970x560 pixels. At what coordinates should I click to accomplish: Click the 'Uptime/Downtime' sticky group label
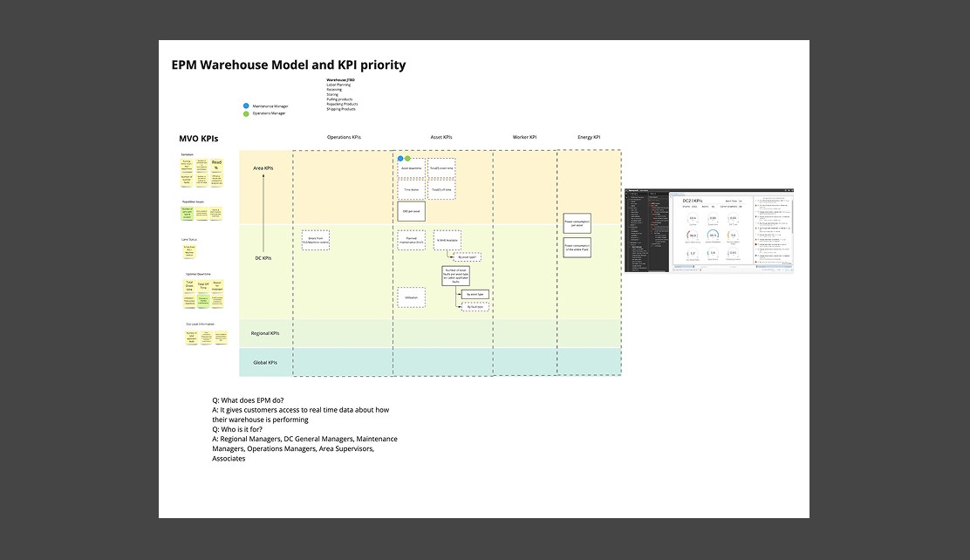(198, 274)
